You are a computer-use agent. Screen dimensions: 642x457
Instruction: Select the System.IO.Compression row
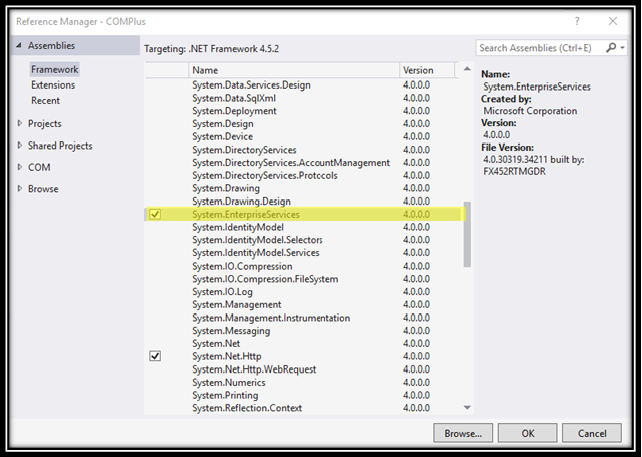305,266
